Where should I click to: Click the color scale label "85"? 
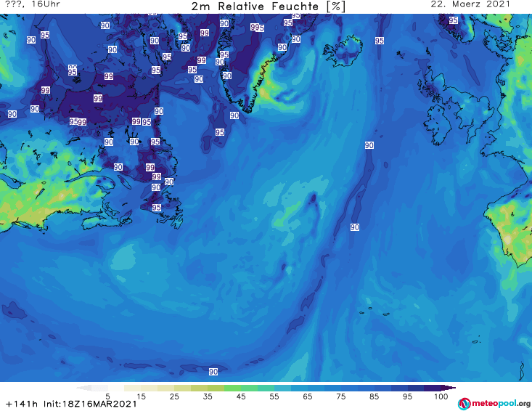374,396
